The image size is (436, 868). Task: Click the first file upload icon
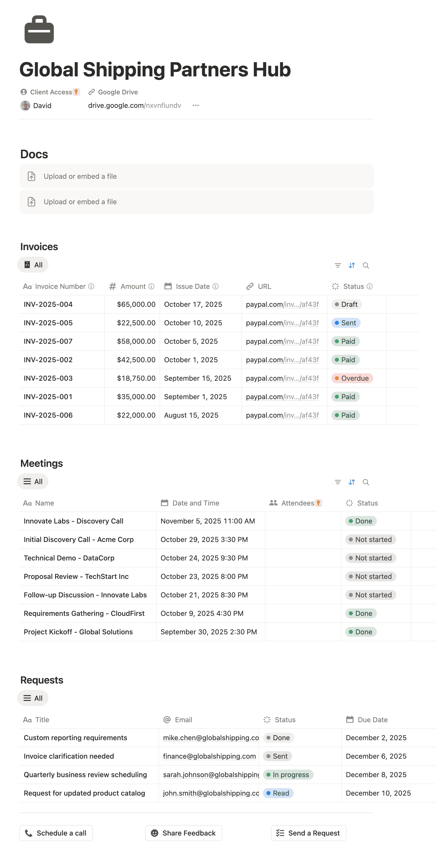point(31,176)
